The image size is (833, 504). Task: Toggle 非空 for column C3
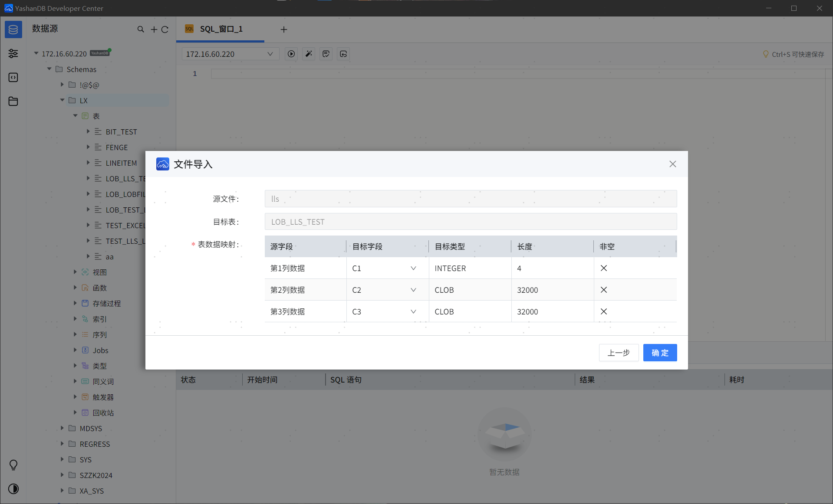[x=603, y=311]
